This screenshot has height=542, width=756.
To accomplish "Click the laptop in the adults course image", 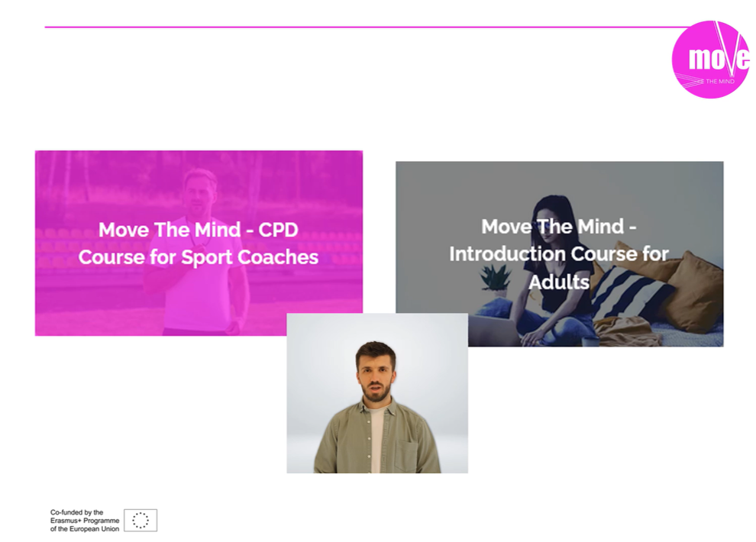I will 496,331.
